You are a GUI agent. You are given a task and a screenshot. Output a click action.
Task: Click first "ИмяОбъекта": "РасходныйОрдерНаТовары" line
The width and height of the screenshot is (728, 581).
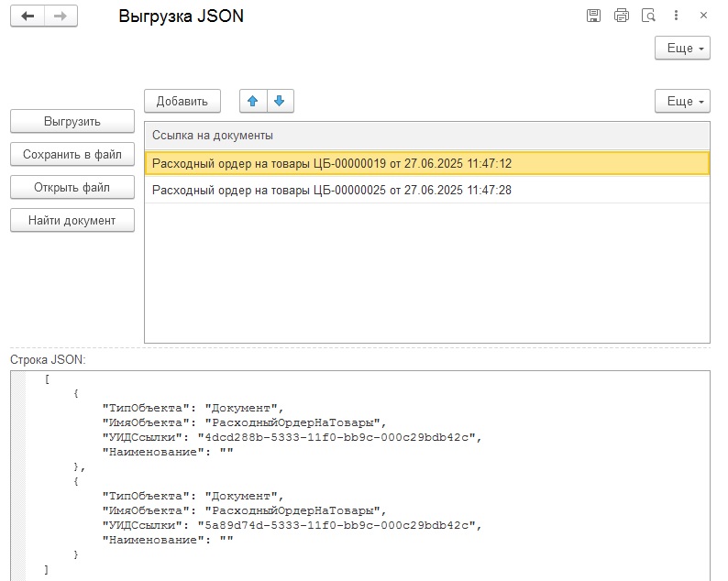244,422
